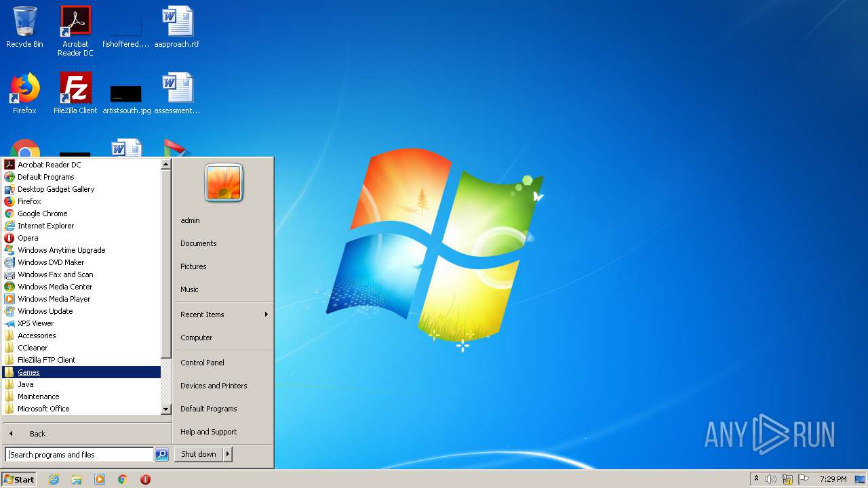The height and width of the screenshot is (488, 868).
Task: Click the programs list scroll-down arrow
Action: click(x=166, y=409)
